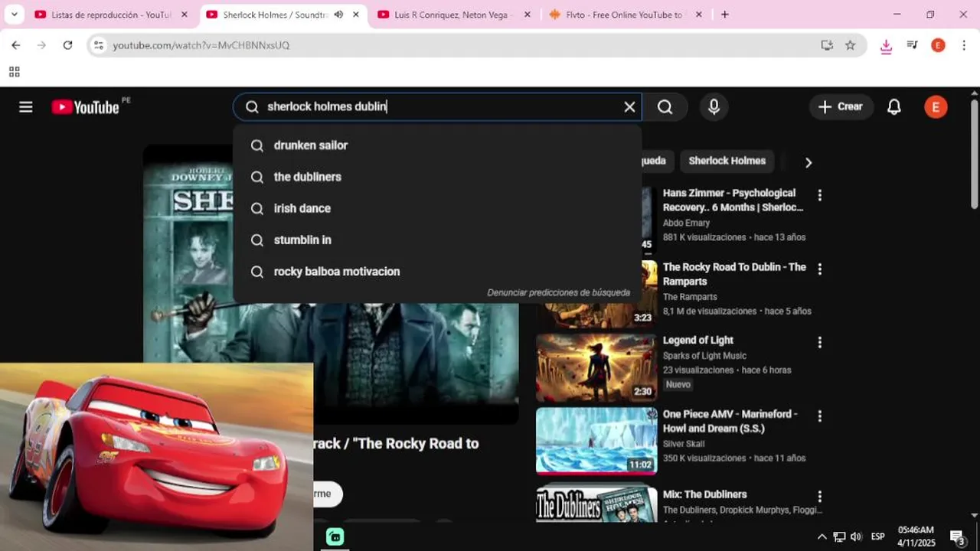The image size is (980, 551).
Task: Open Sparks of Light Music channel
Action: click(704, 356)
